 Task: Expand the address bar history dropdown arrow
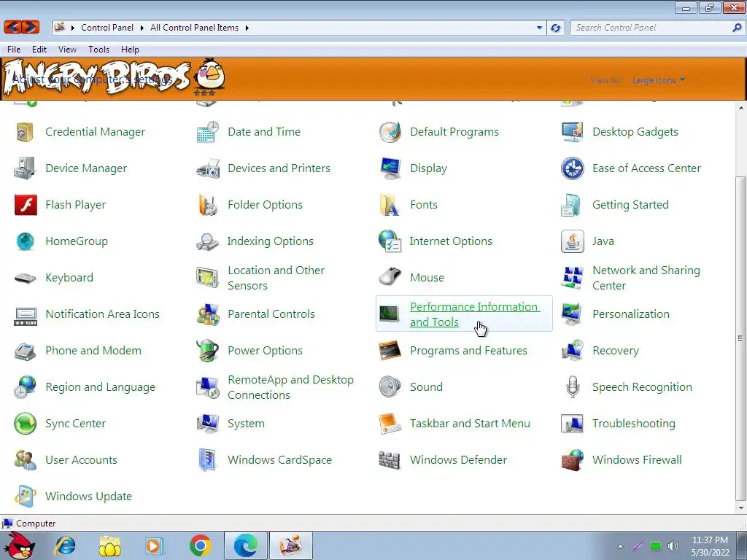[x=539, y=28]
